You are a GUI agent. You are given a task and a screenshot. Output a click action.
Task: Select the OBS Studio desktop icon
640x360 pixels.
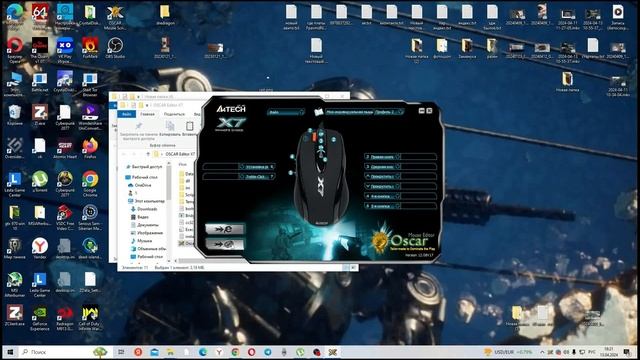tap(115, 48)
